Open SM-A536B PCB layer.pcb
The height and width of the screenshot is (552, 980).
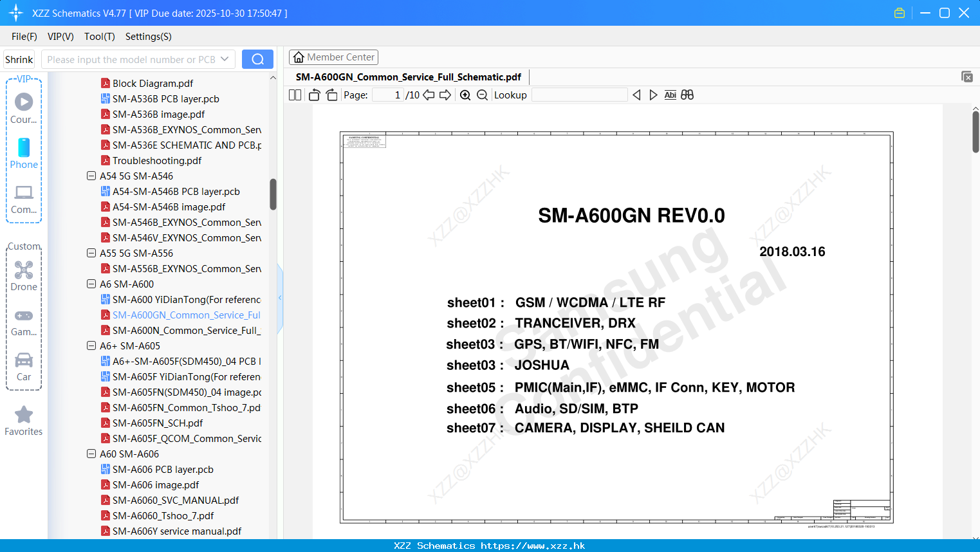point(160,98)
